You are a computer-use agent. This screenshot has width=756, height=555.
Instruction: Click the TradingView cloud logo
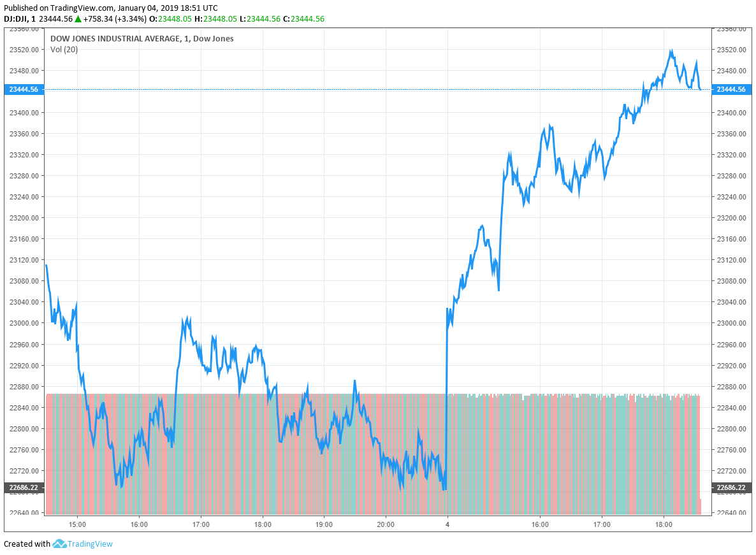[59, 544]
